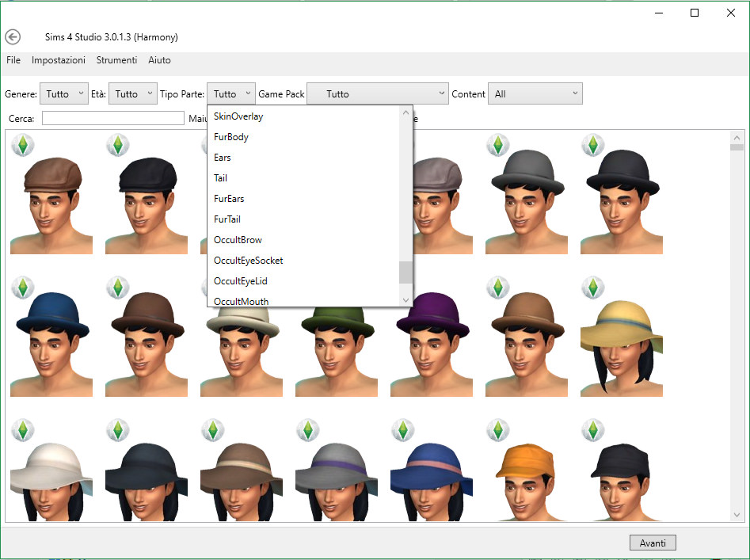Click the plumbob icon on the yellow sun hat
This screenshot has height=560, width=750.
tap(592, 288)
